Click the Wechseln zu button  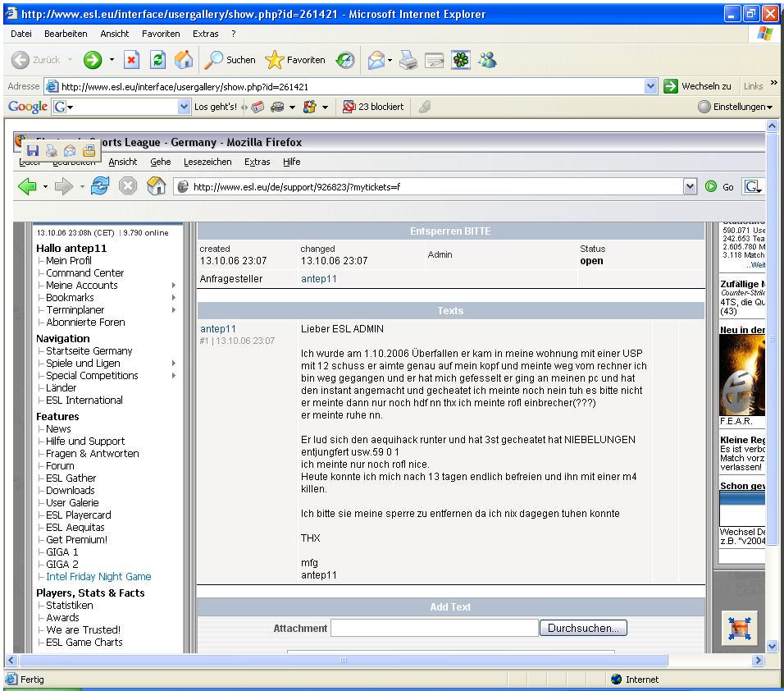698,86
